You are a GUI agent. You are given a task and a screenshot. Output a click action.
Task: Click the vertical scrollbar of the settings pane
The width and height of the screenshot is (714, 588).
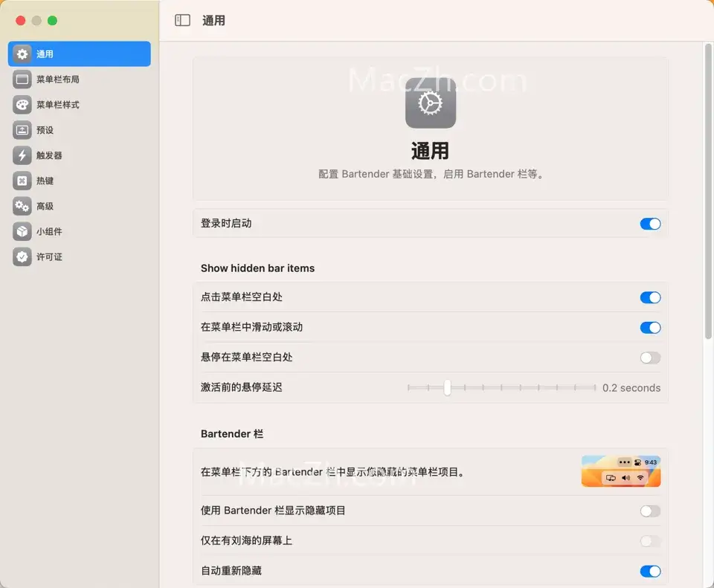[708, 191]
